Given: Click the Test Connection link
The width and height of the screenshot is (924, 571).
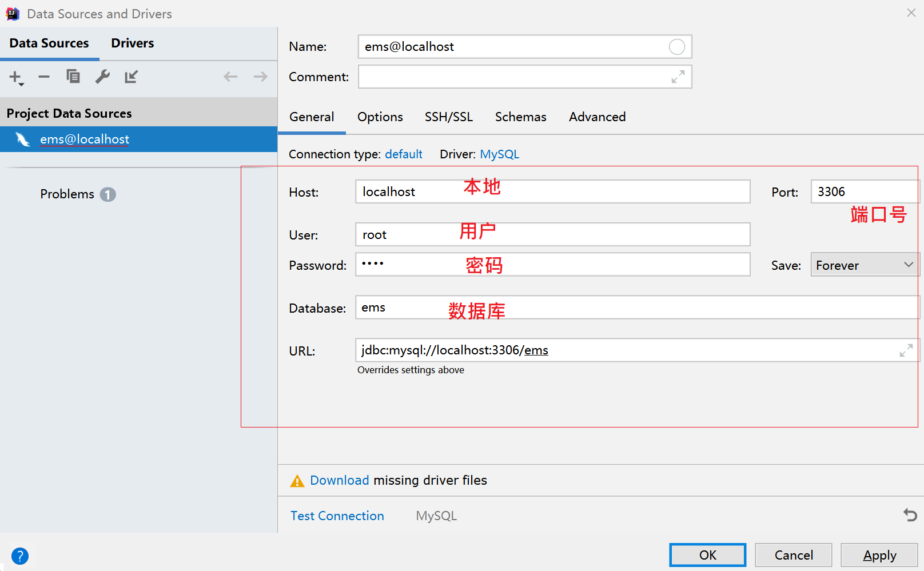Looking at the screenshot, I should point(337,516).
